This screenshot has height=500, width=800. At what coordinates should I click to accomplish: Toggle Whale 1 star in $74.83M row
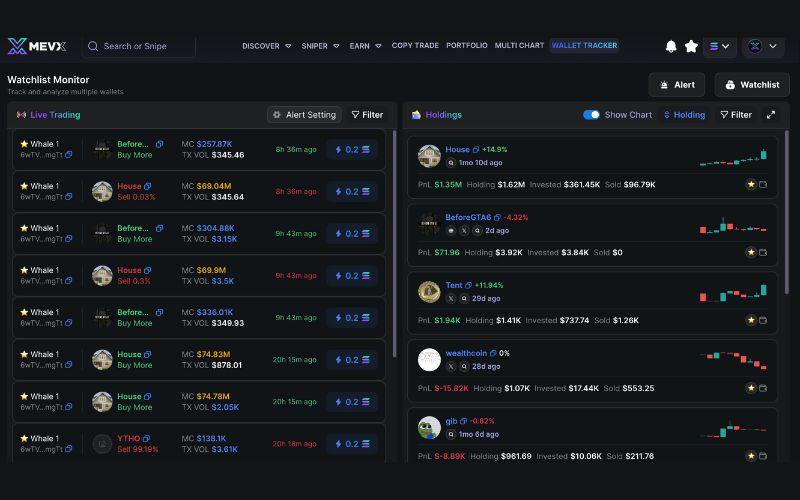(24, 354)
